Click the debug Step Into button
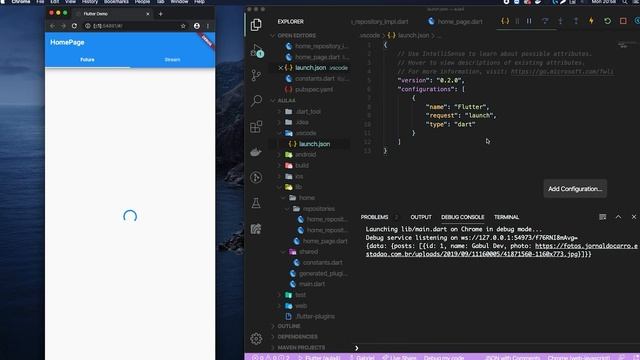This screenshot has height=360, width=640. point(560,21)
